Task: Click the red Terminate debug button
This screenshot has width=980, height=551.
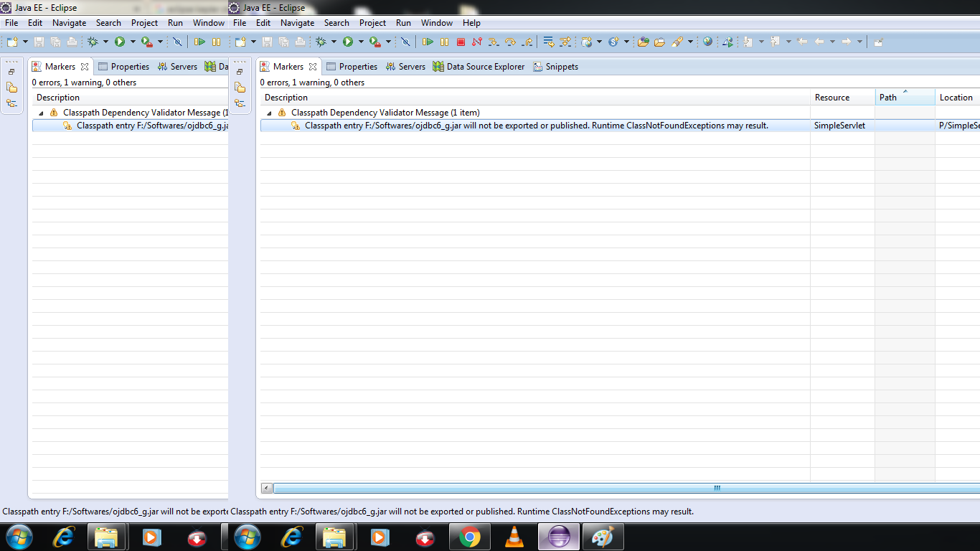Action: tap(461, 42)
